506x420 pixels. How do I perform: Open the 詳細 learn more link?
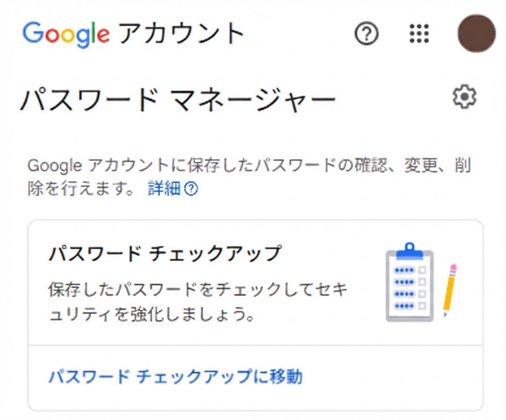[164, 189]
